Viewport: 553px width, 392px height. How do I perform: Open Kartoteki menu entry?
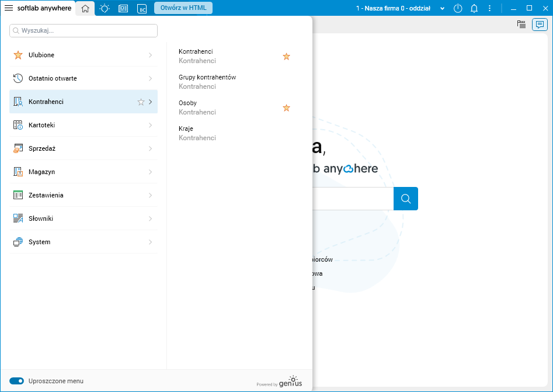pos(84,125)
